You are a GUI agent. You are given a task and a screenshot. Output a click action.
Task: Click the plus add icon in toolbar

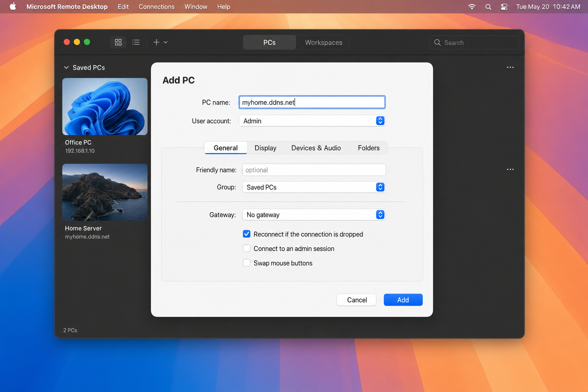pos(156,42)
